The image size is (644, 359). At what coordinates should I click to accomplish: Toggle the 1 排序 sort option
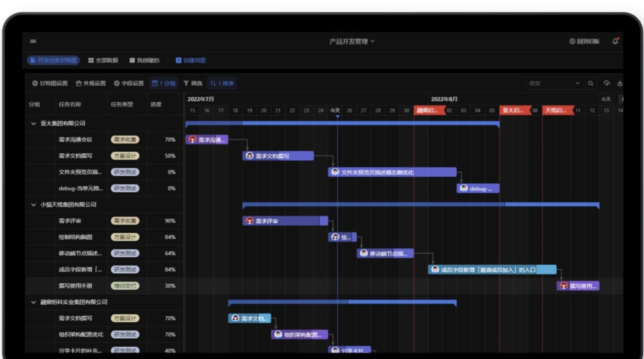pyautogui.click(x=222, y=83)
